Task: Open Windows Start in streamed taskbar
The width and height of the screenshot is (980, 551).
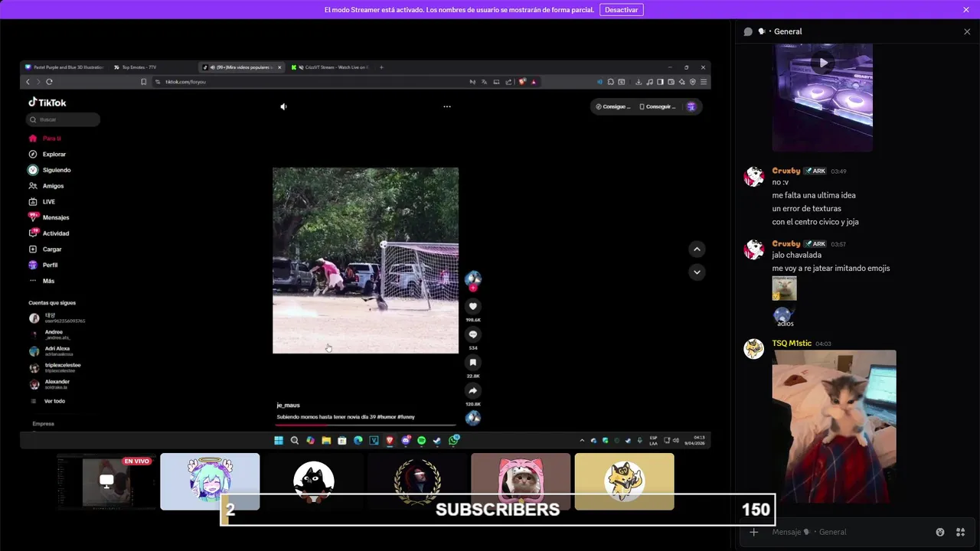Action: (x=279, y=440)
